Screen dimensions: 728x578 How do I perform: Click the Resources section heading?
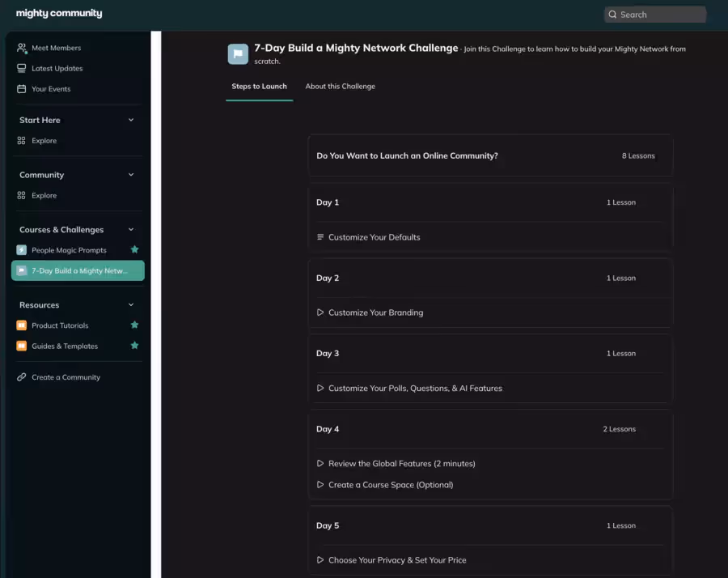click(39, 305)
